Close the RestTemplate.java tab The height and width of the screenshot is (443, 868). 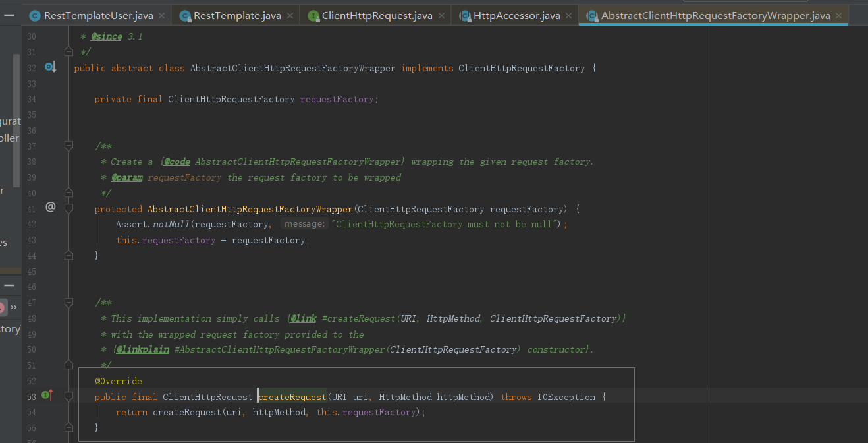pos(290,16)
